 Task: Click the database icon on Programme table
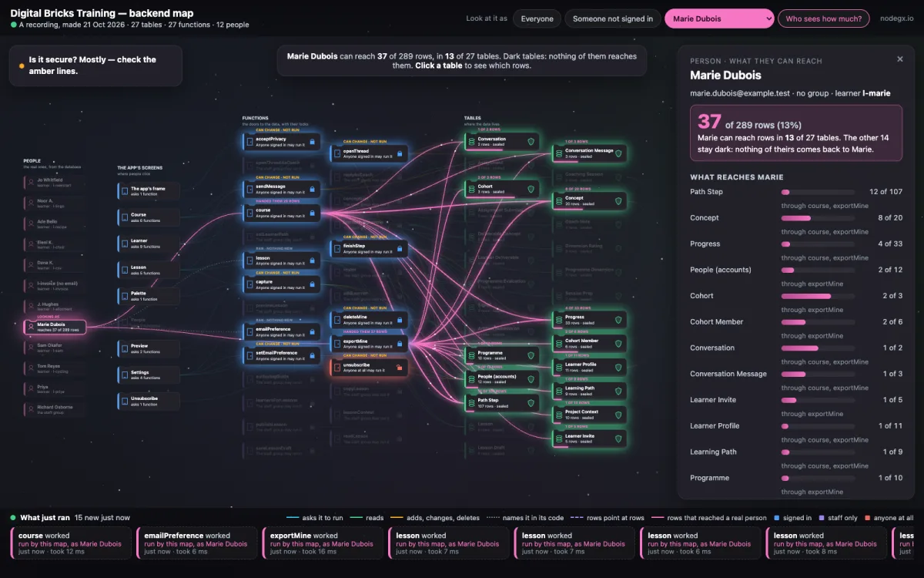[x=472, y=355]
